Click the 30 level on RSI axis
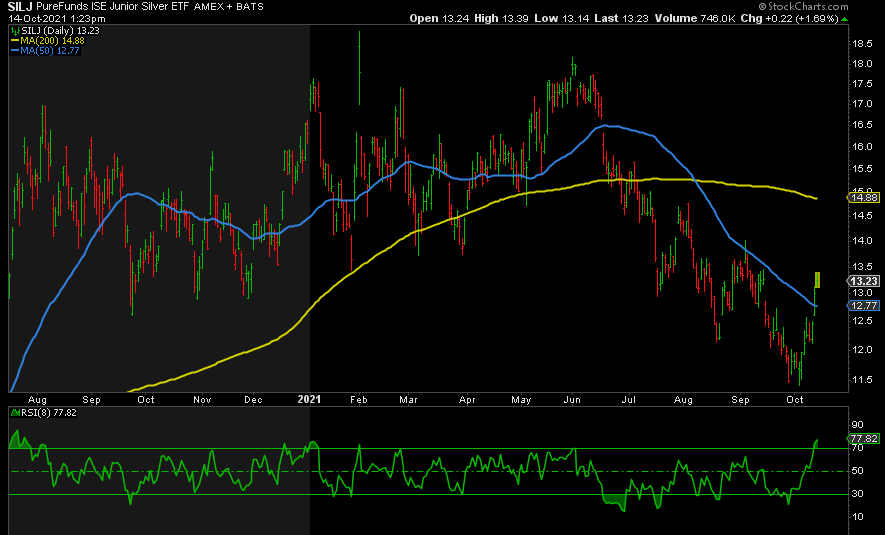This screenshot has width=885, height=535. coord(857,494)
